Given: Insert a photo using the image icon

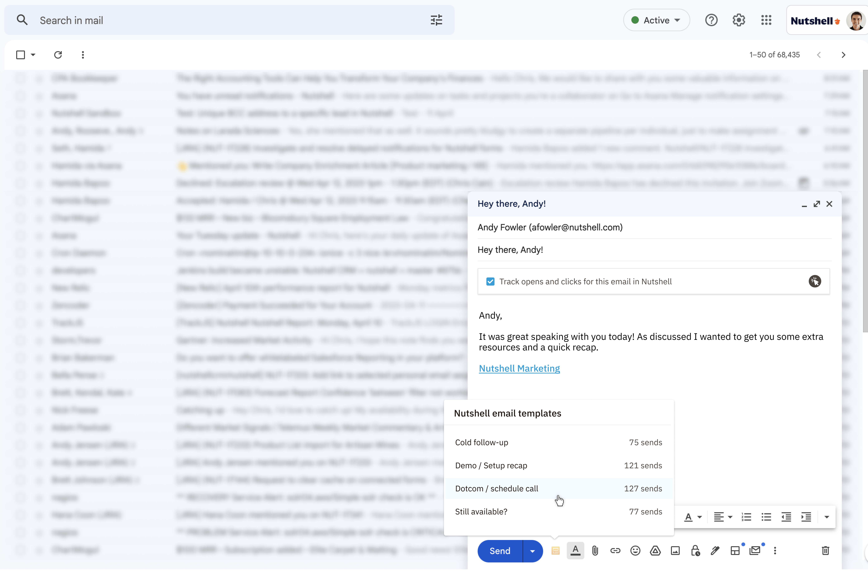Looking at the screenshot, I should (x=675, y=551).
